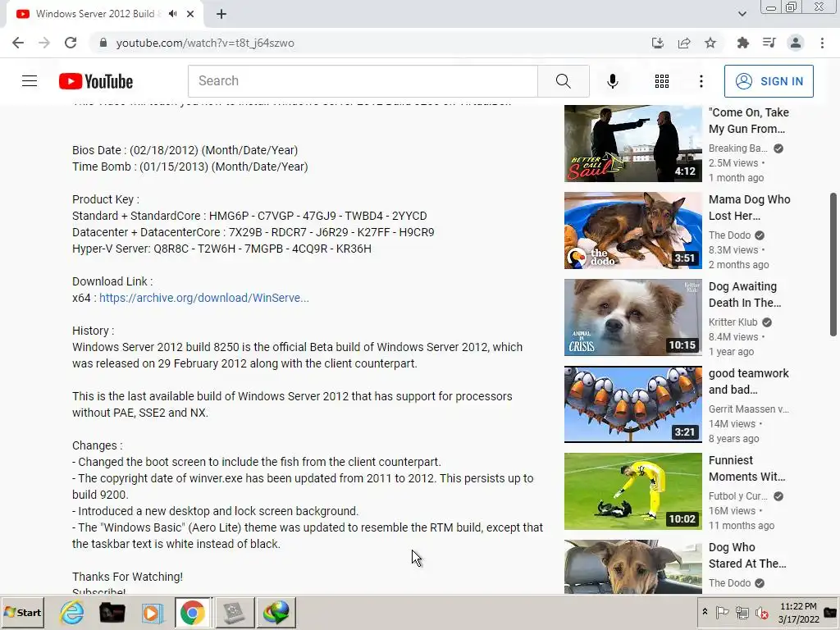Click the SIGN IN button

(769, 81)
